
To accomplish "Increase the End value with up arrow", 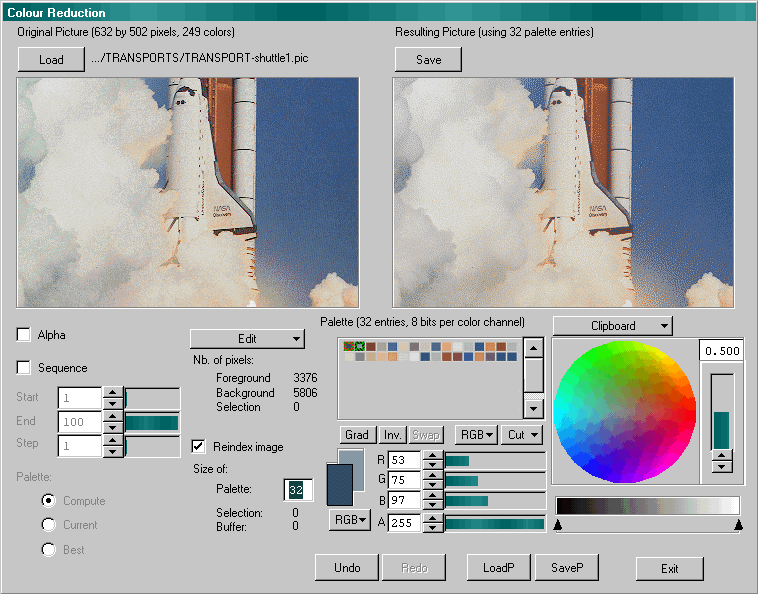I will pyautogui.click(x=113, y=417).
